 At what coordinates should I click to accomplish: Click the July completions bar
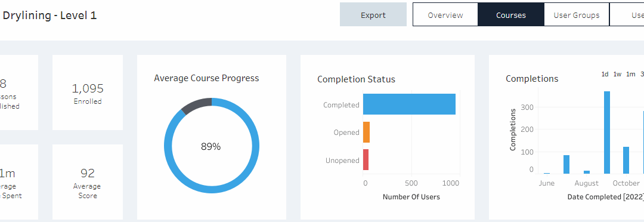[566, 164]
